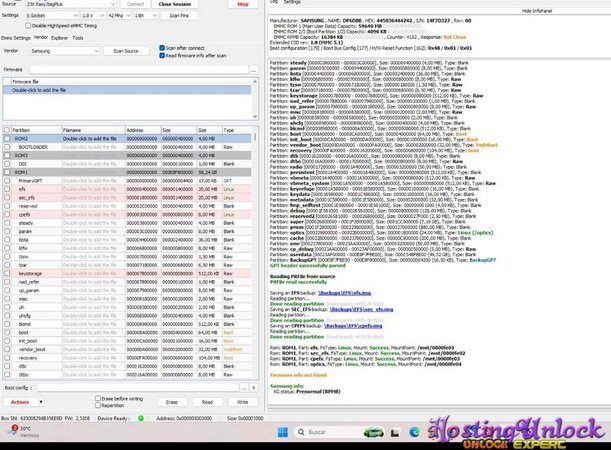This screenshot has height=450, width=611.
Task: Open the weather widget showing 30°C
Action: coord(20,430)
